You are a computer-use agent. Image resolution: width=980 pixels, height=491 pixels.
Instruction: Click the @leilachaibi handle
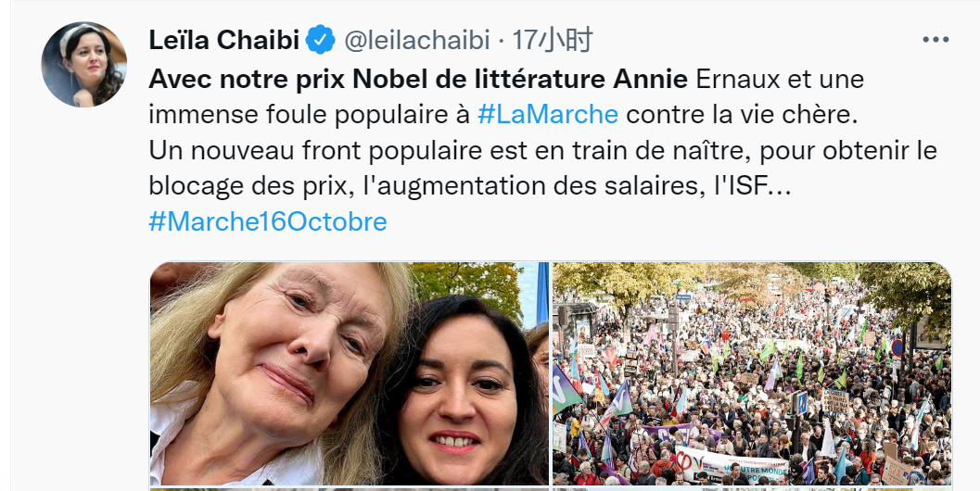click(417, 41)
